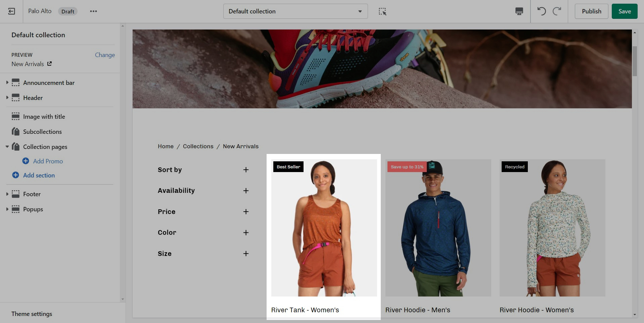Undo the last change
The image size is (644, 323).
click(x=541, y=11)
